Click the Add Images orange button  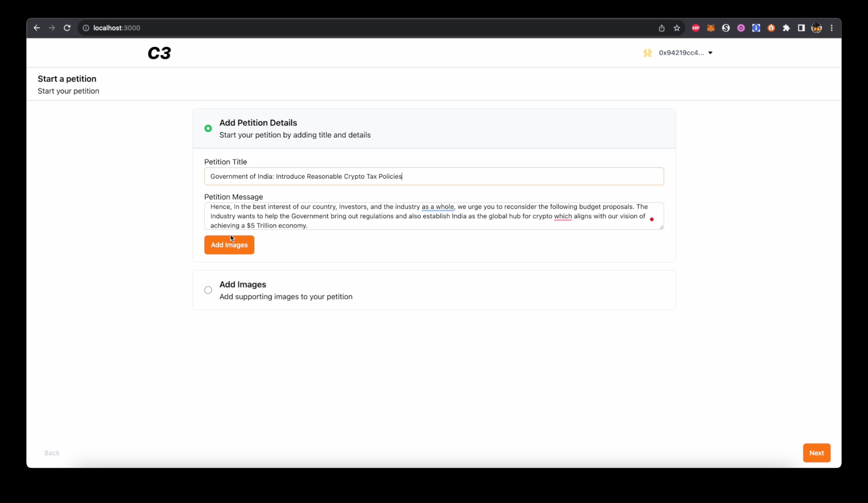pos(229,244)
